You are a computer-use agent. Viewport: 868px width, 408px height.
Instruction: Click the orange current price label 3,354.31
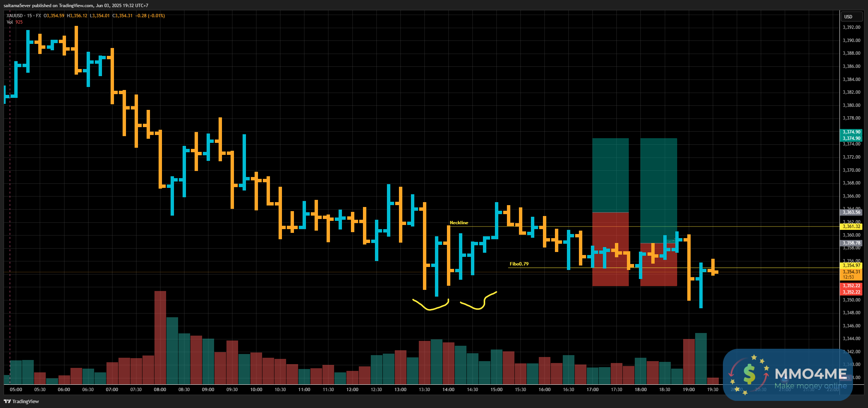click(x=851, y=272)
